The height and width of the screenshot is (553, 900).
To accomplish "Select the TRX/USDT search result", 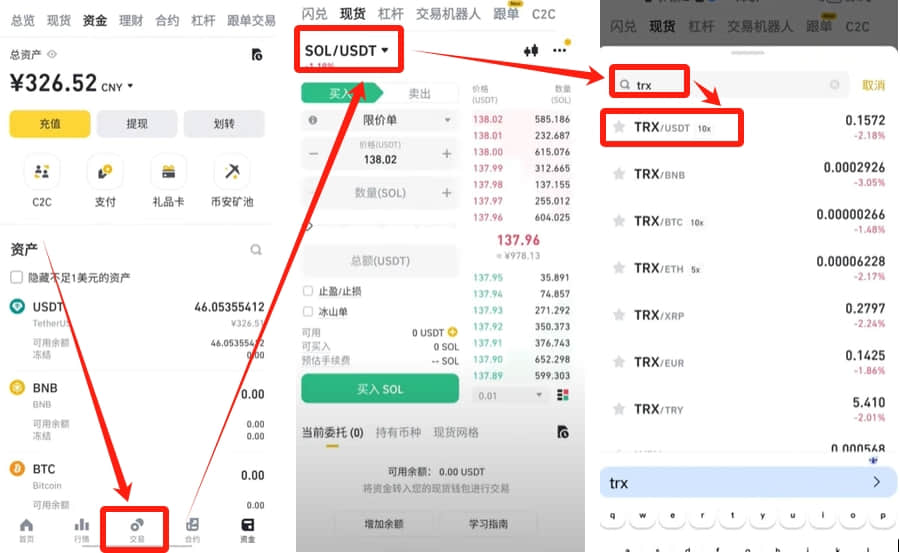I will click(x=748, y=127).
